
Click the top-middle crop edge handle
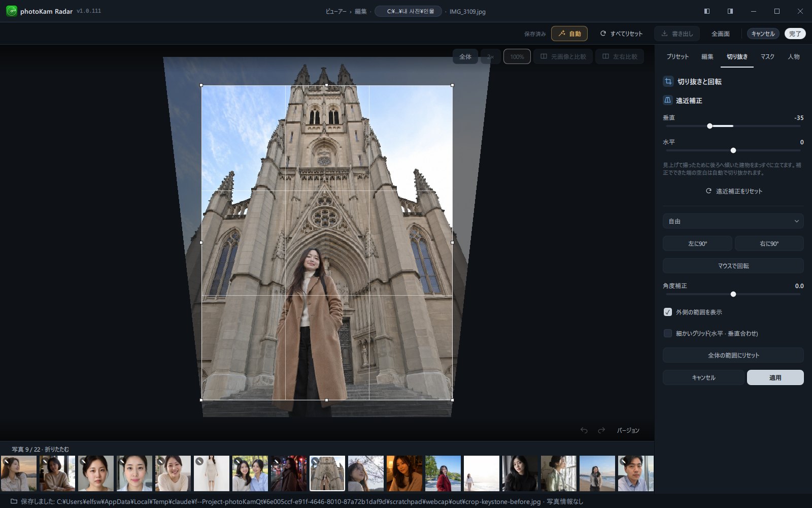pos(326,85)
